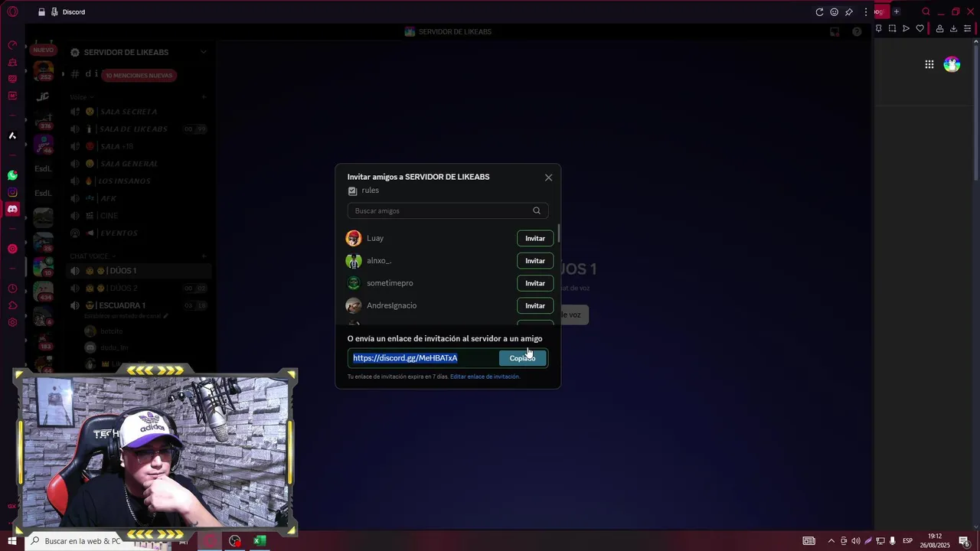Select the DÚOS 1 voice channel
This screenshot has width=980, height=551.
coord(138,271)
